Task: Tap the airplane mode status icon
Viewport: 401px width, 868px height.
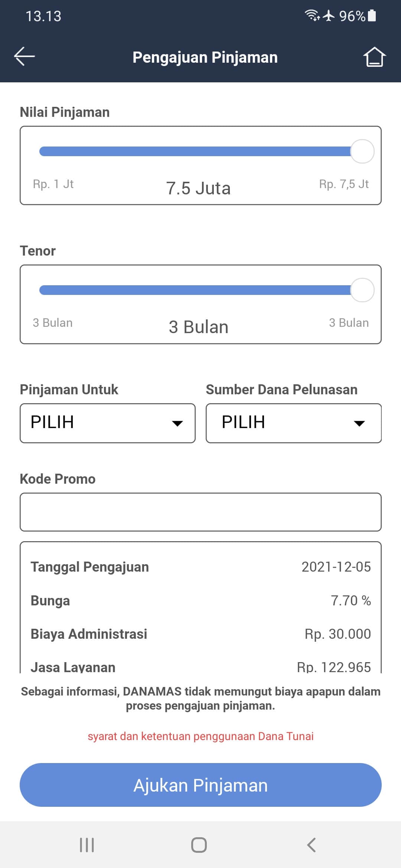Action: pyautogui.click(x=329, y=16)
